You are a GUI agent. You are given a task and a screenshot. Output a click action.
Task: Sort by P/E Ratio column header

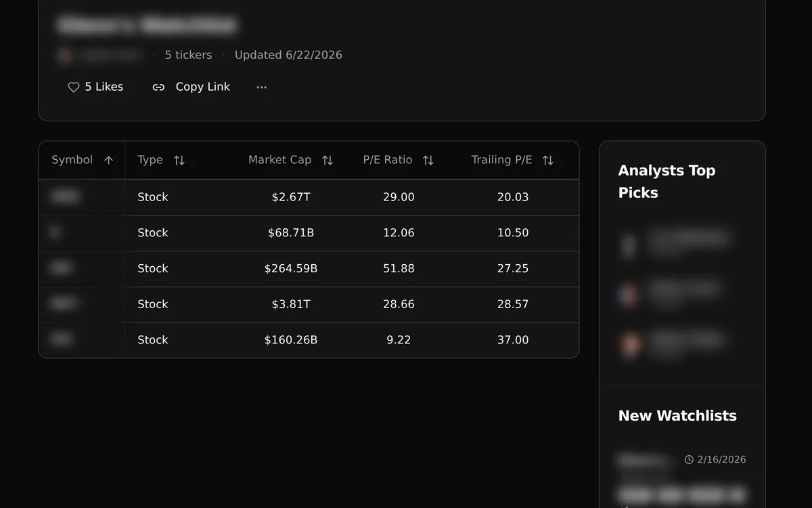pos(399,160)
